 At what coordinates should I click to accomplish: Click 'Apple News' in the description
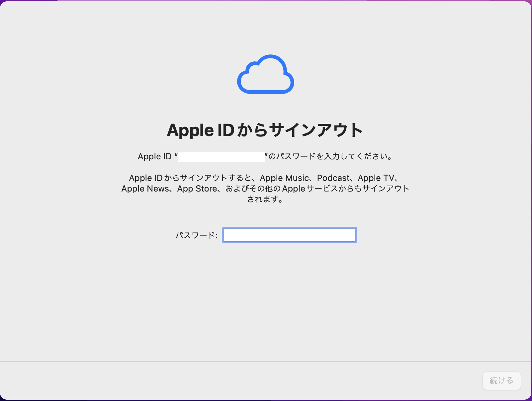145,189
